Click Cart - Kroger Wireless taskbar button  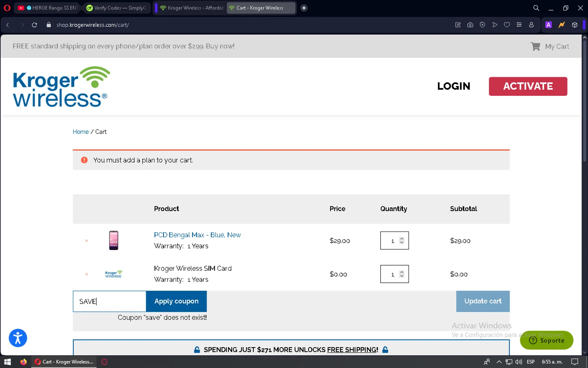click(64, 362)
